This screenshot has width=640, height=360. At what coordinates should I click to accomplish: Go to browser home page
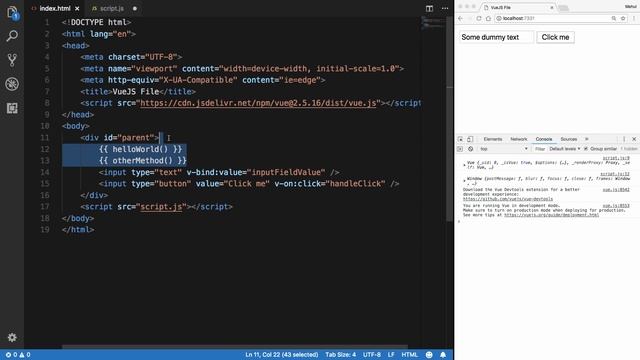pyautogui.click(x=488, y=18)
